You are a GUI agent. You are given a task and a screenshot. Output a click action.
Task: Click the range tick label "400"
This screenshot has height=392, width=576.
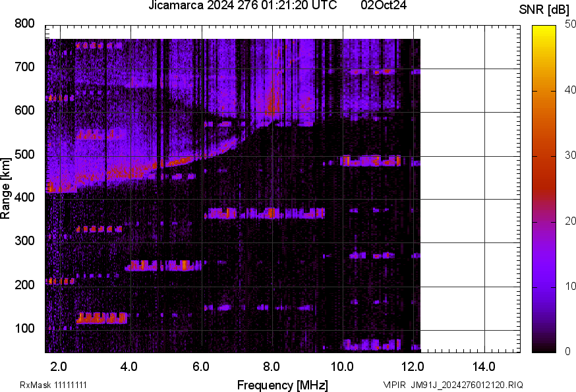click(x=24, y=197)
